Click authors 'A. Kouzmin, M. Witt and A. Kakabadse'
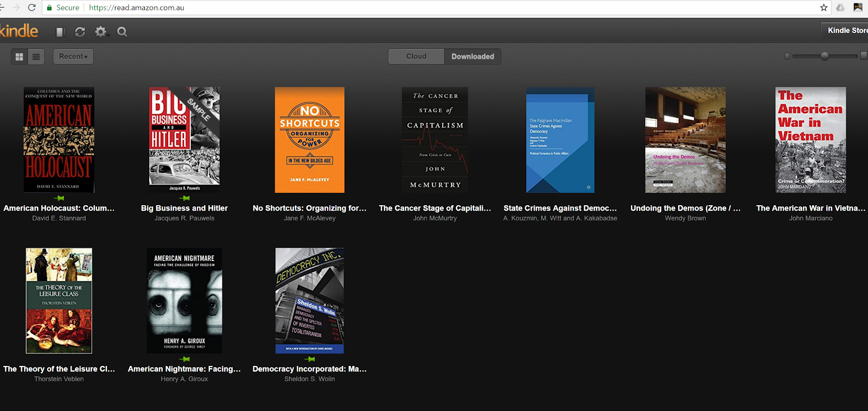The image size is (868, 411). pos(560,218)
